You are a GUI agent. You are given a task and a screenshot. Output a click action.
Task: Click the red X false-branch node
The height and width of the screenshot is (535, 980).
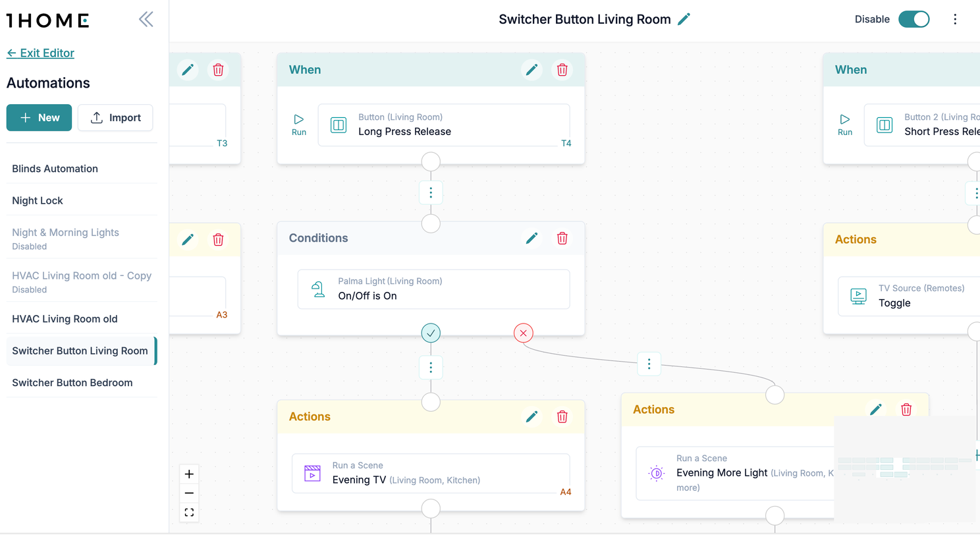pyautogui.click(x=523, y=333)
